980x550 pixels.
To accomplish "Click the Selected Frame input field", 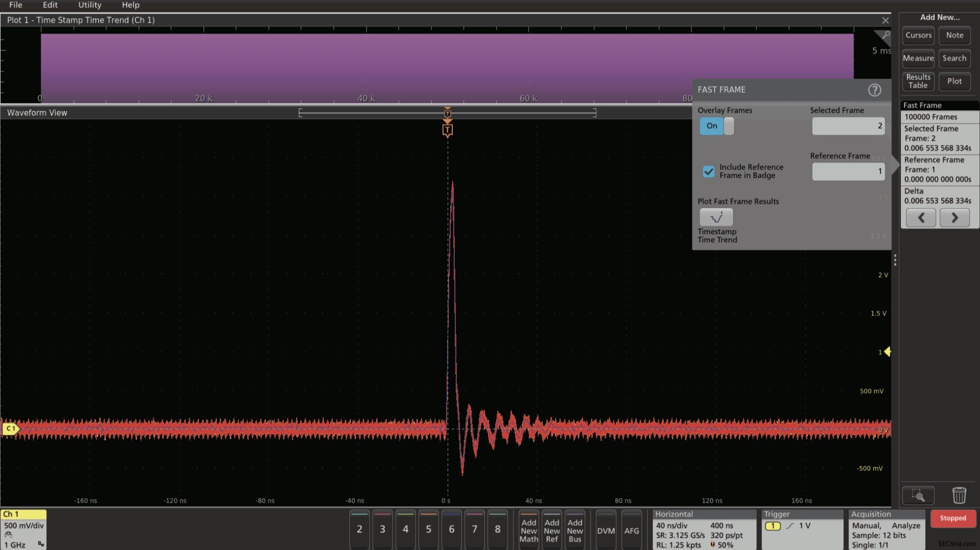I will [848, 126].
